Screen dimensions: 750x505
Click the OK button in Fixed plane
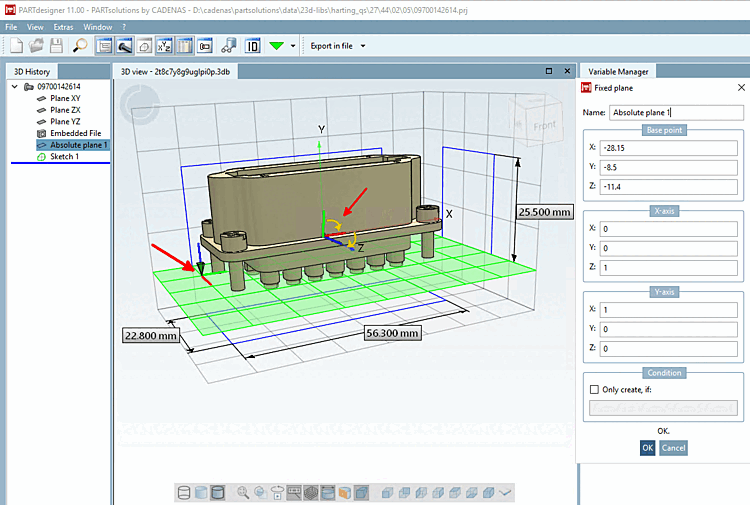coord(646,447)
